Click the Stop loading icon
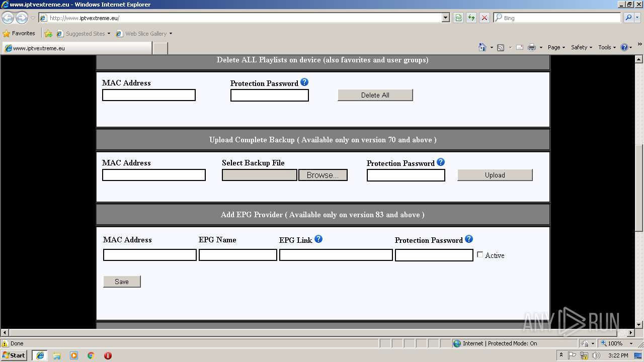The image size is (644, 362). point(485,18)
